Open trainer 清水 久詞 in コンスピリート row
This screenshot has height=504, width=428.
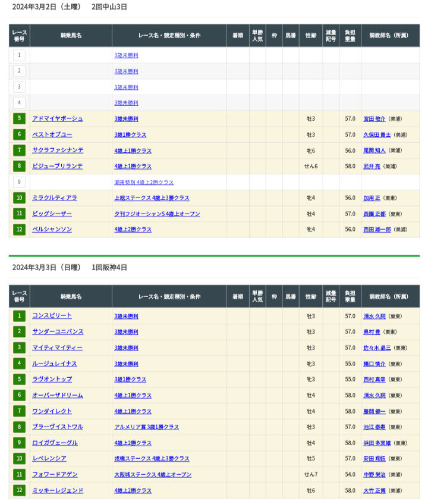tap(374, 317)
